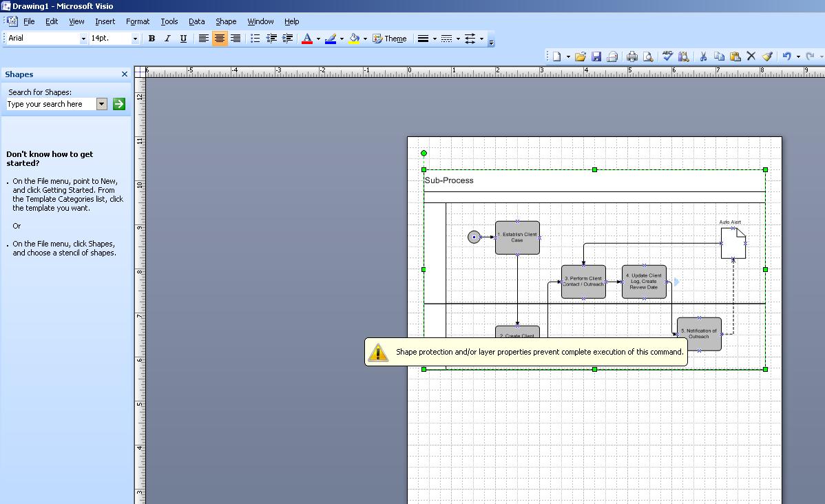Viewport: 825px width, 504px height.
Task: Expand the fill color options
Action: point(366,39)
